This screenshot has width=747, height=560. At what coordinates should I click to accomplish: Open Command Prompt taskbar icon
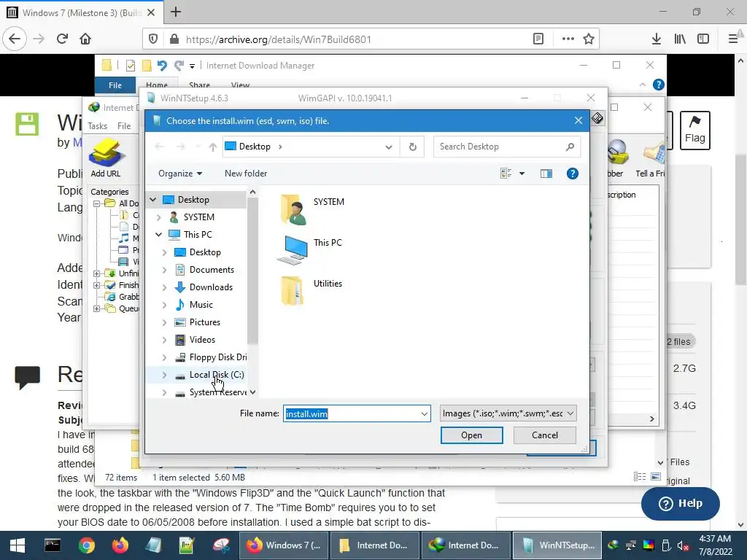[53, 545]
